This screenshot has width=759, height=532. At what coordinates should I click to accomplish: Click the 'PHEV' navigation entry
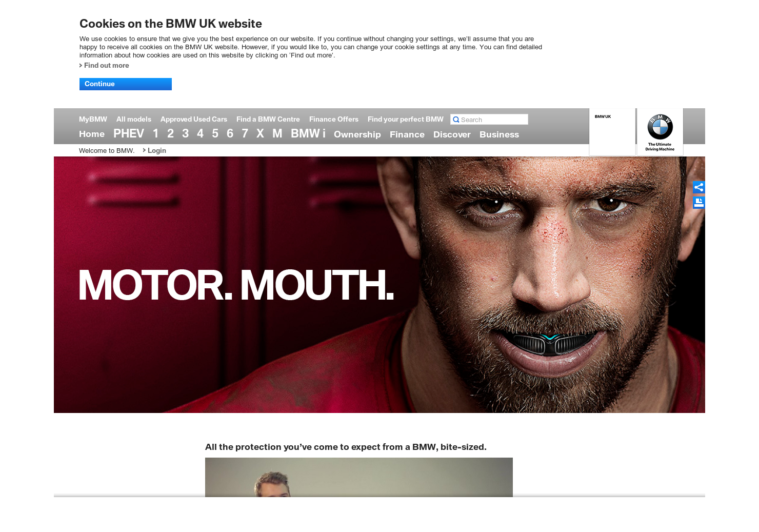point(128,133)
